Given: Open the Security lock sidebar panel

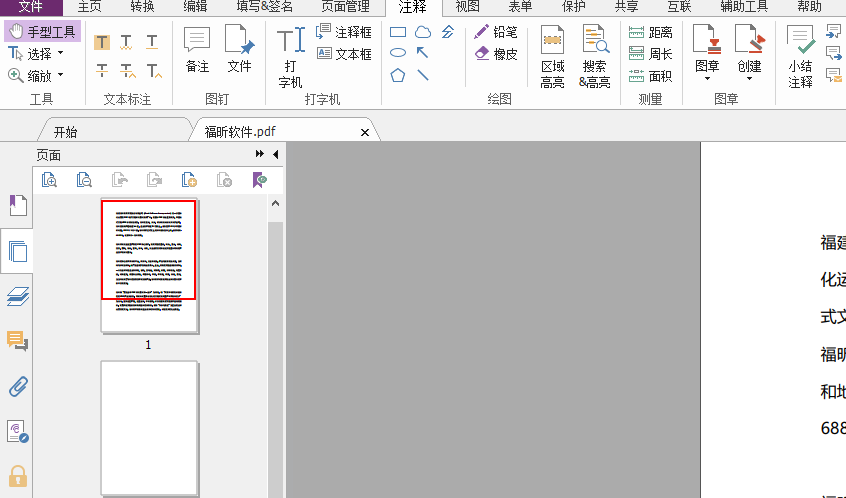Looking at the screenshot, I should [17, 476].
